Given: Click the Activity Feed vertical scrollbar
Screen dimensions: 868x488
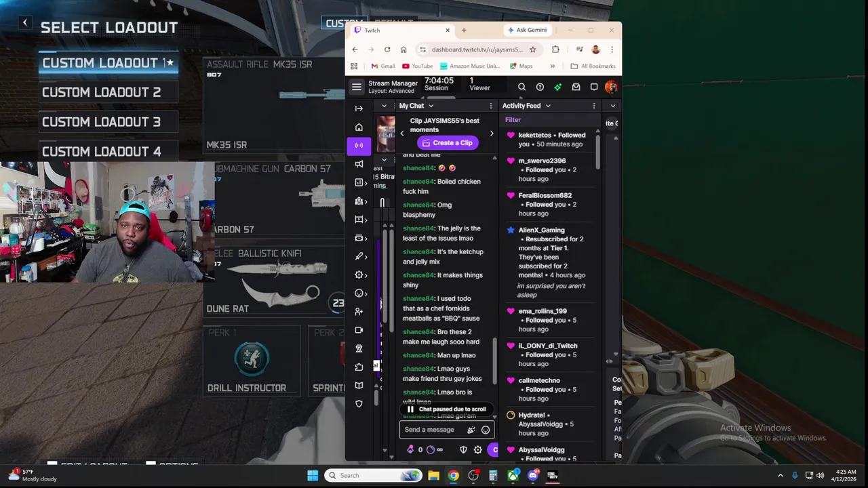Looking at the screenshot, I should pos(597,152).
